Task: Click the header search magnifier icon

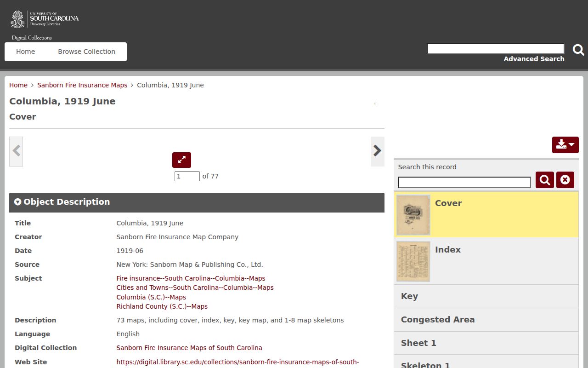Action: point(578,50)
